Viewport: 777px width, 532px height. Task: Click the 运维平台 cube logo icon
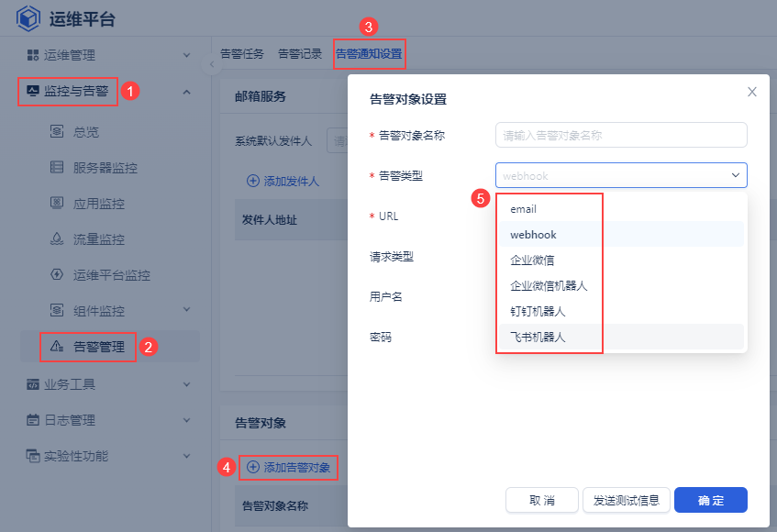[28, 18]
